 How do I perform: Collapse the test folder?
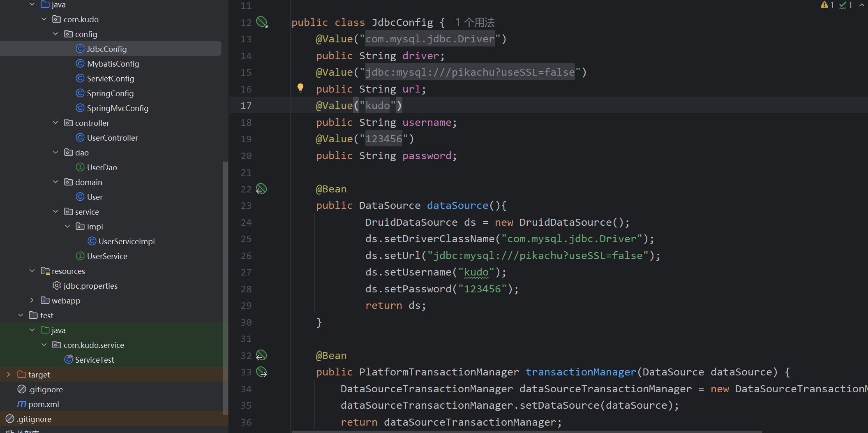(21, 315)
